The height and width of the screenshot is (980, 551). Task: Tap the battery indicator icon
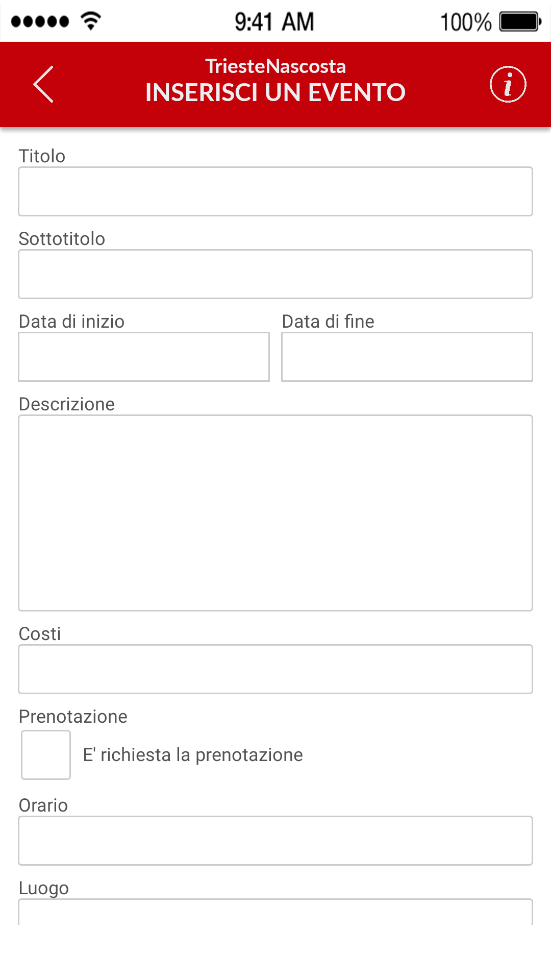(520, 21)
